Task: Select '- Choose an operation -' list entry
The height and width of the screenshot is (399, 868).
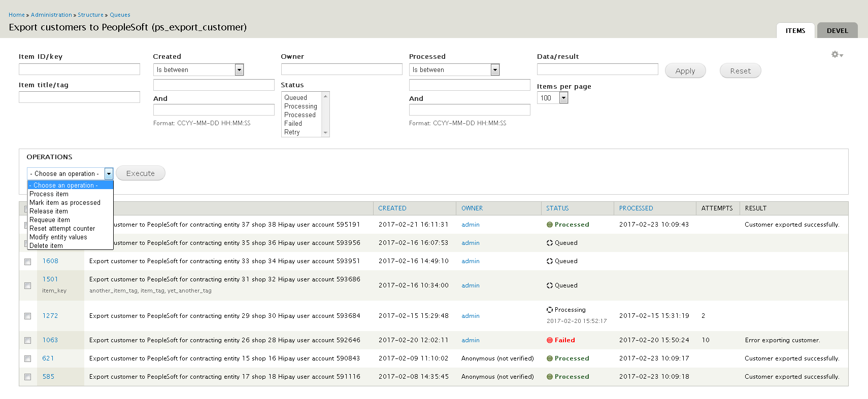Action: pyautogui.click(x=70, y=186)
